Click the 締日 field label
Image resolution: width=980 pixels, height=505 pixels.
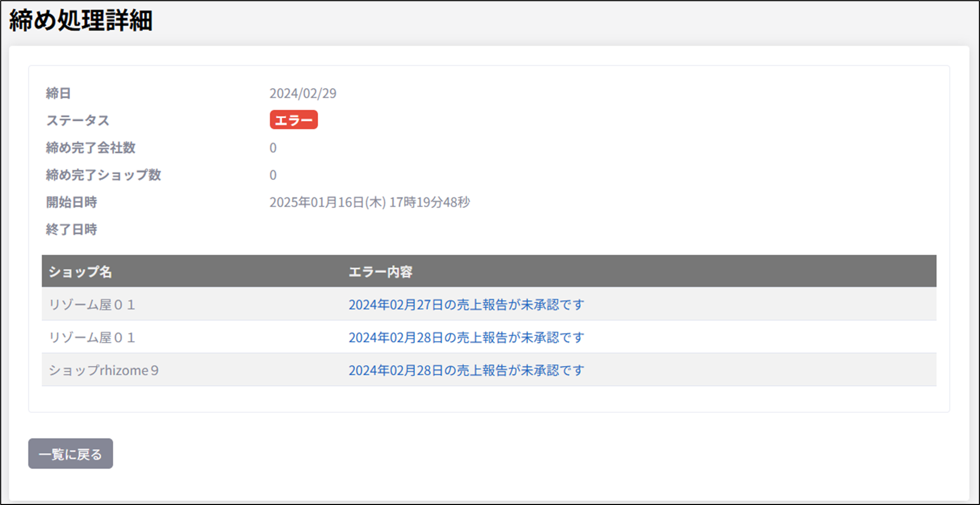coord(58,93)
